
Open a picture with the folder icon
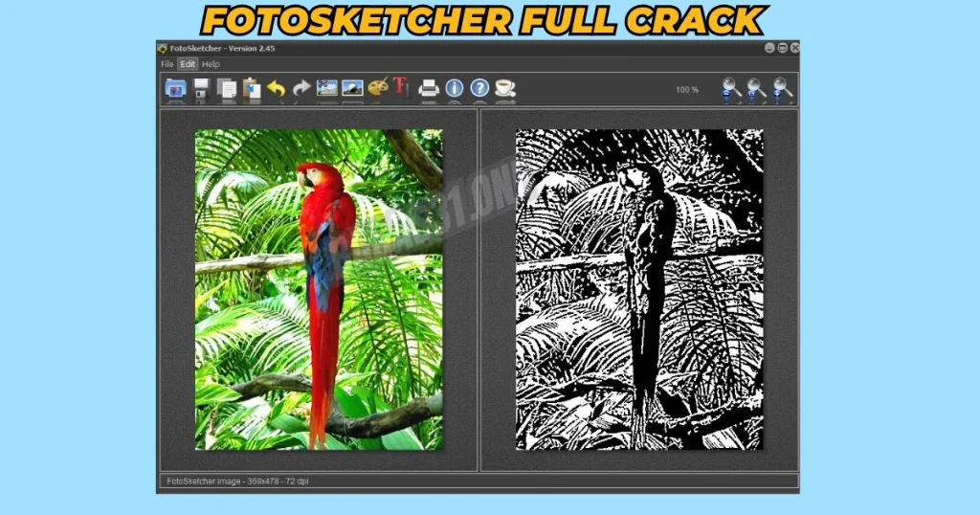click(x=176, y=89)
